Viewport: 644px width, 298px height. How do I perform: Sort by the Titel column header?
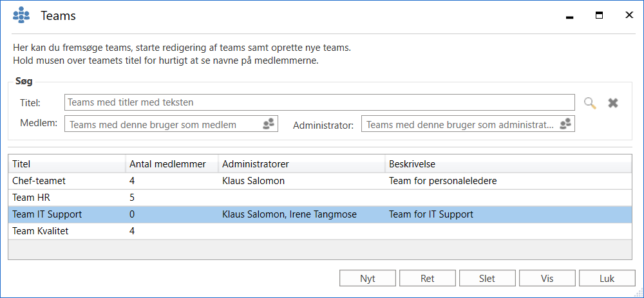[x=66, y=164]
